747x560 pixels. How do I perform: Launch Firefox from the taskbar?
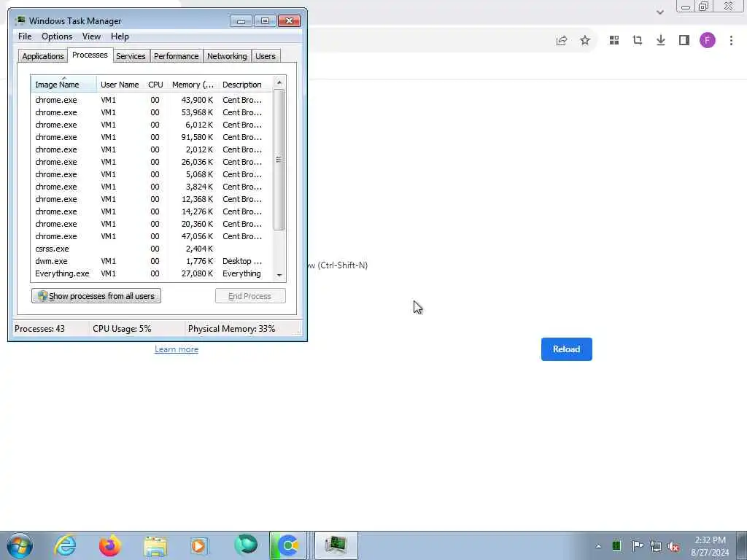point(109,545)
